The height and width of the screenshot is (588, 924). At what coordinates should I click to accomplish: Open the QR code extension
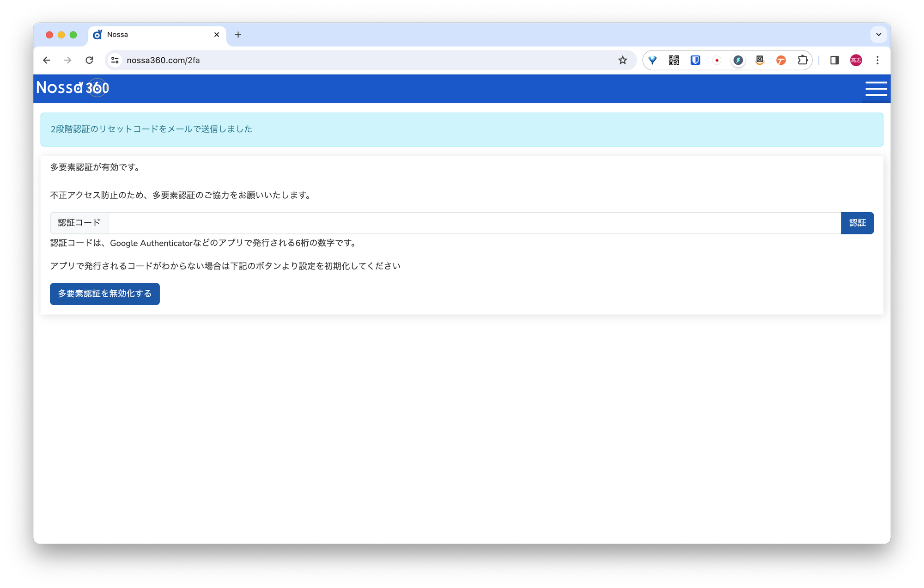[x=674, y=60]
